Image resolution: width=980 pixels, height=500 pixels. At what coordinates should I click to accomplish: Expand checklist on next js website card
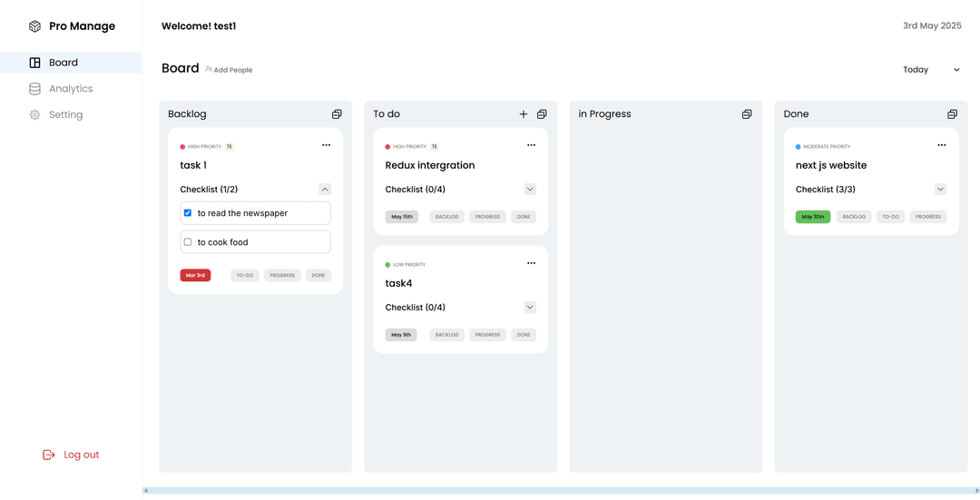(940, 190)
